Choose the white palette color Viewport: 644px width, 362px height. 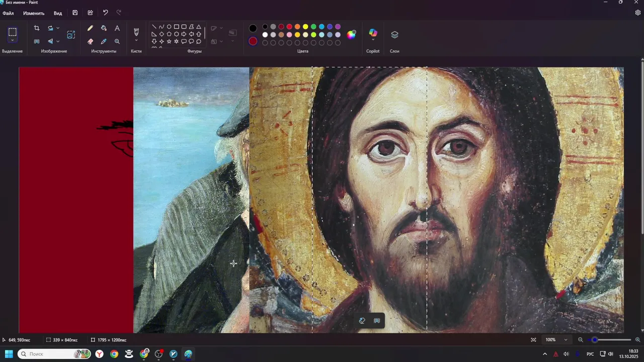(265, 35)
